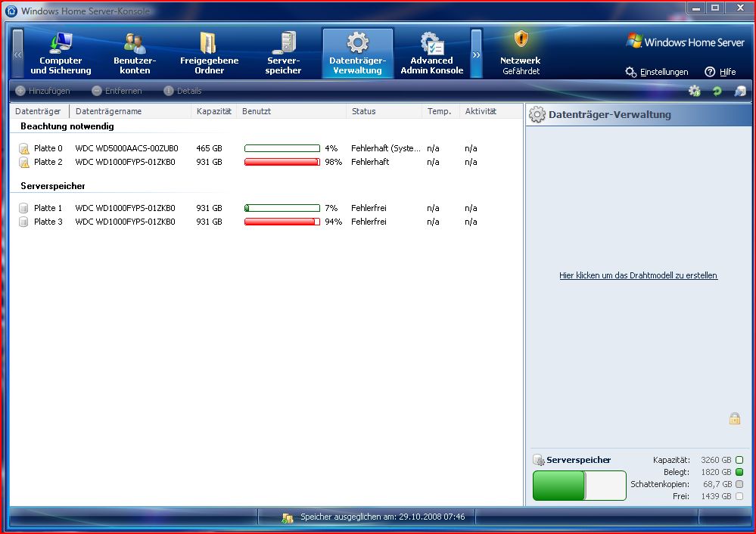Open the Computer und Sicherung tab
This screenshot has width=756, height=534.
[61, 53]
